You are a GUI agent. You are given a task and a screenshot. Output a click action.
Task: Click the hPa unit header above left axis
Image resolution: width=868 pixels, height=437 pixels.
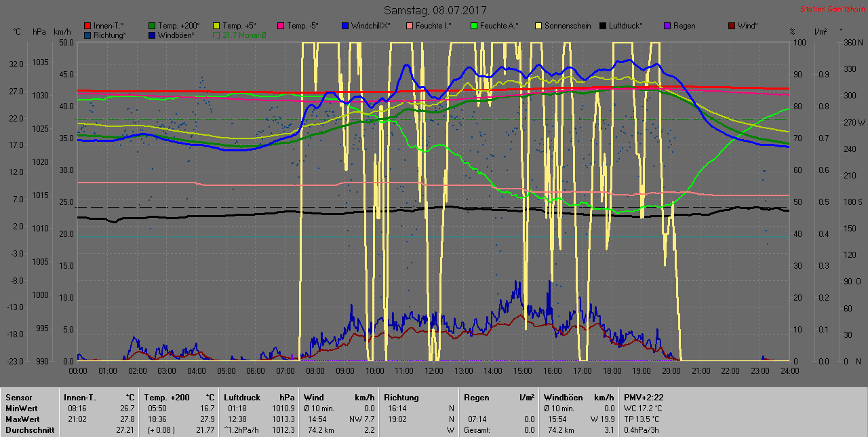39,32
